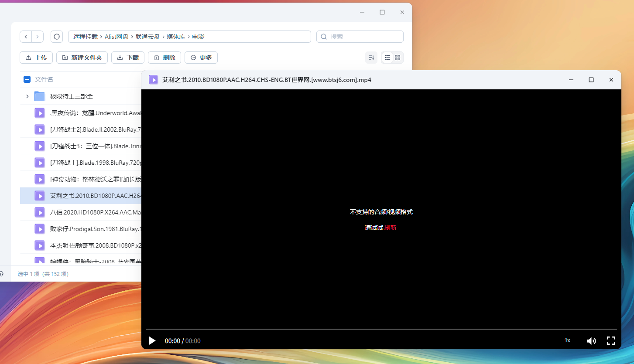
Task: Click the 下载 download button
Action: click(128, 58)
